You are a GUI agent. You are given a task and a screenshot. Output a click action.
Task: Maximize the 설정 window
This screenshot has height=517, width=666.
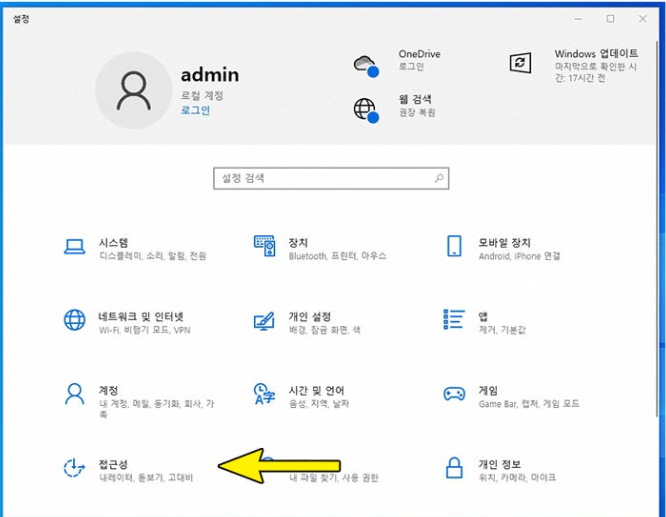pyautogui.click(x=610, y=19)
